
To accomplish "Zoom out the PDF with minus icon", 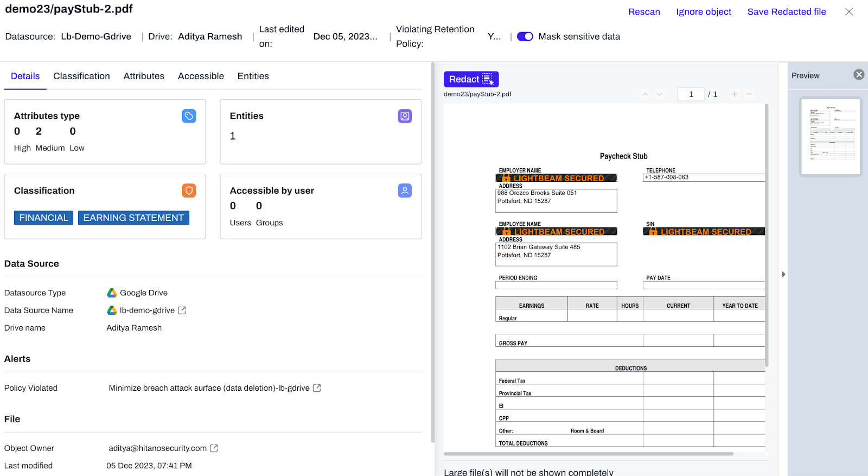I will (749, 94).
